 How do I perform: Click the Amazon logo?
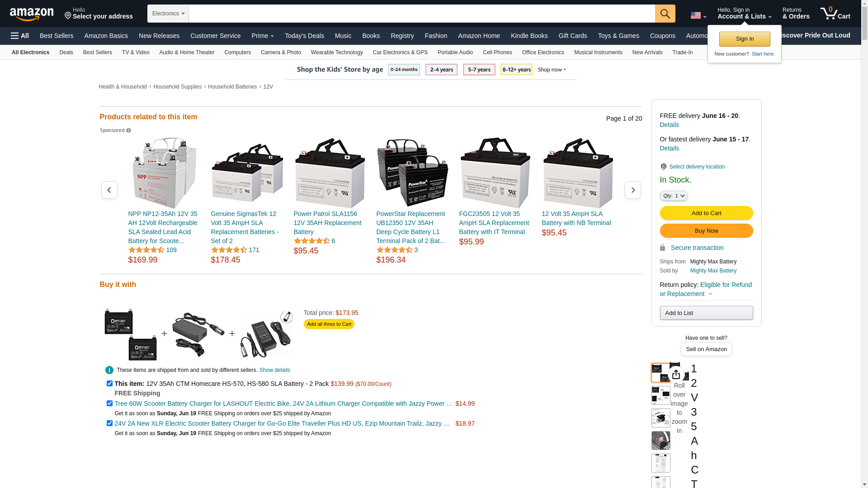(32, 14)
